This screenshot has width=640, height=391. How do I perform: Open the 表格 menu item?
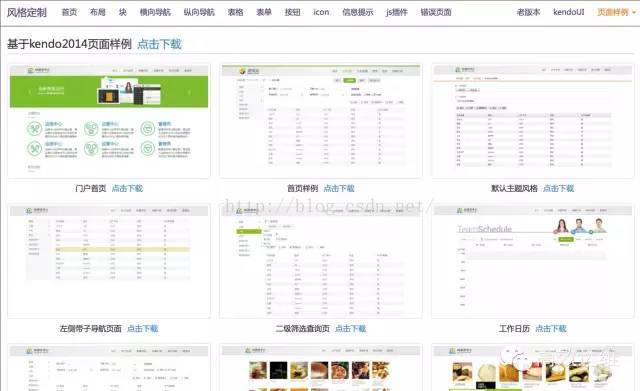click(x=236, y=12)
